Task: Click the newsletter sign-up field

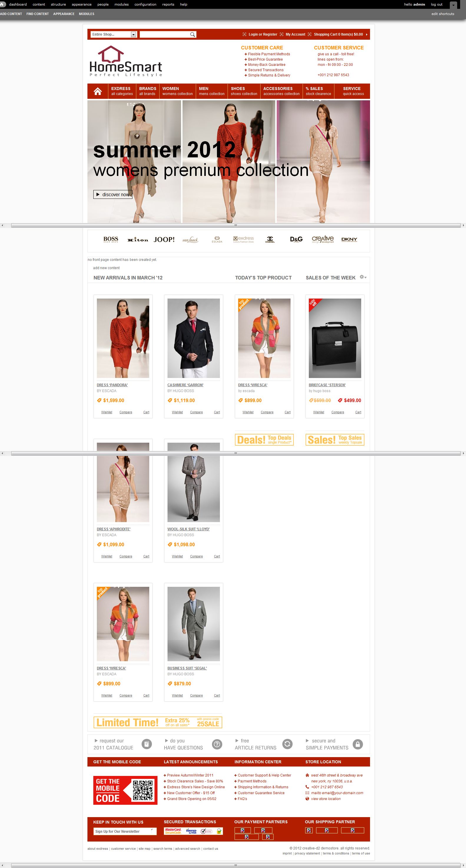Action: (125, 831)
